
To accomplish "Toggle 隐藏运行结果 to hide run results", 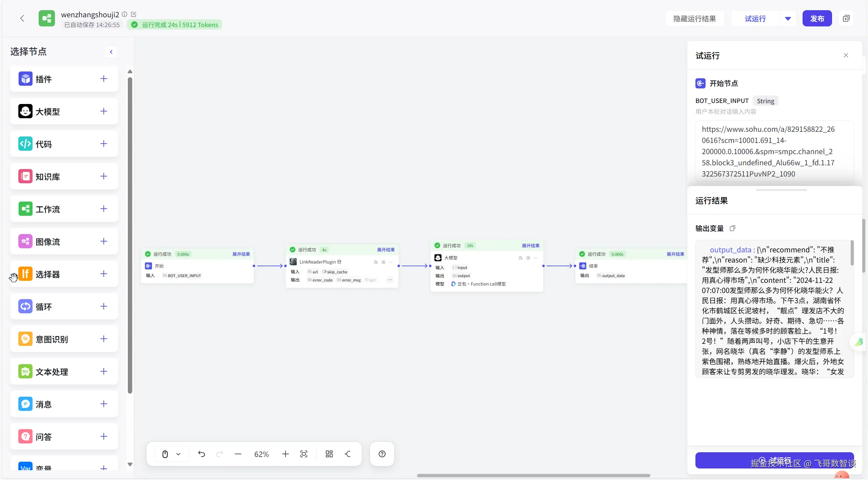I will [694, 19].
